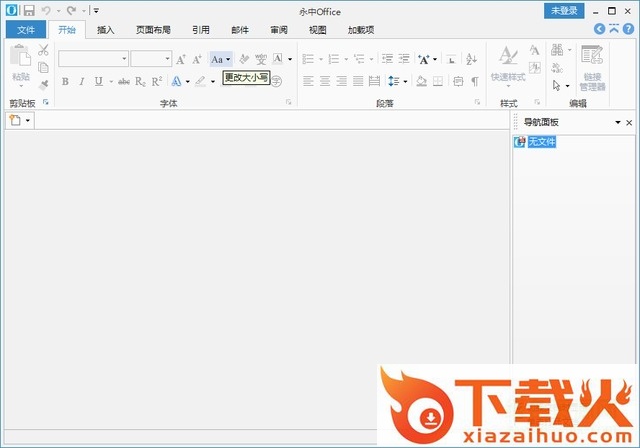Screen dimensions: 640x448
Task: Click the Find binoculars icon
Action: (557, 50)
